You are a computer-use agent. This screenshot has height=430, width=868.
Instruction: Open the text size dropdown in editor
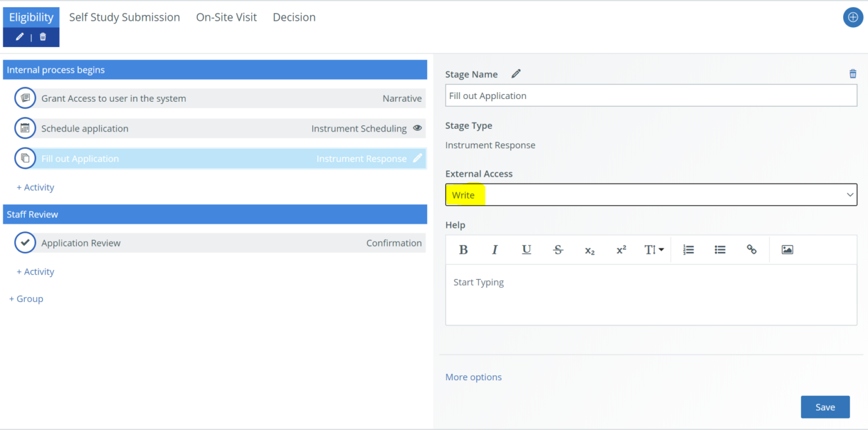click(654, 250)
